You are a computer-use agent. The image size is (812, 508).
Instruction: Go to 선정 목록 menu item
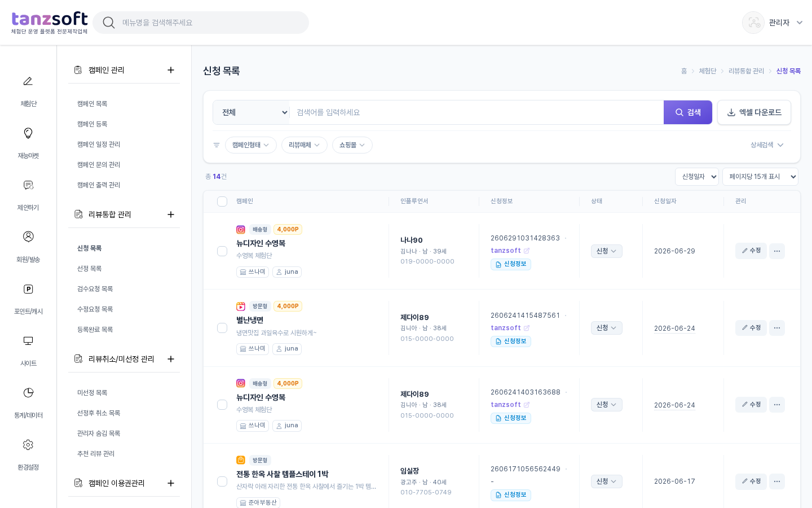tap(90, 269)
